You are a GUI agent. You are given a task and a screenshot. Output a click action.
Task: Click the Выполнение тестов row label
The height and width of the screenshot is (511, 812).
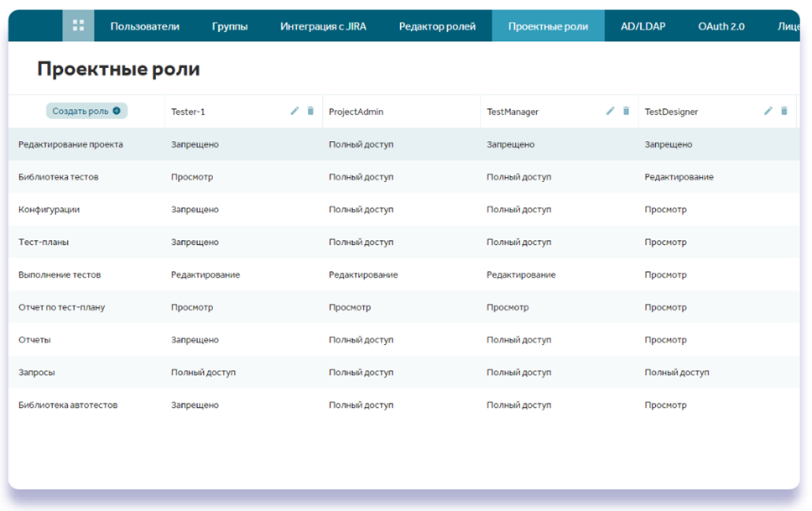[60, 274]
